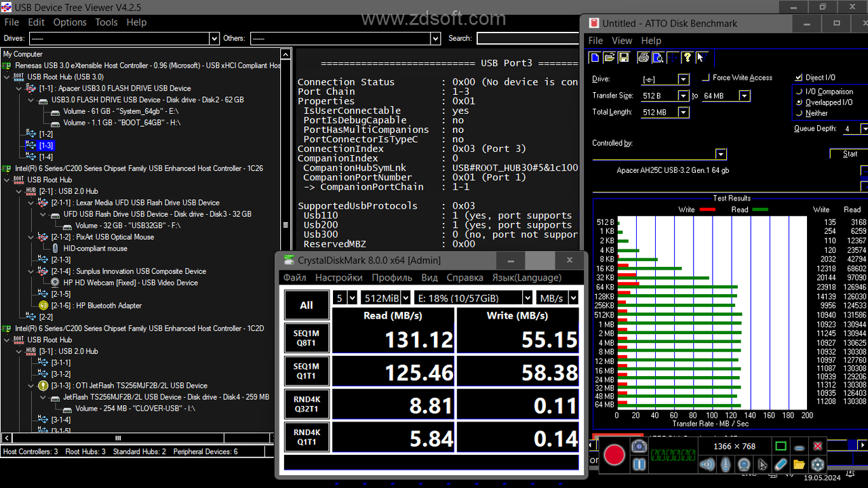This screenshot has height=488, width=868.
Task: Toggle speaker audio capture in recorder bar
Action: (707, 464)
